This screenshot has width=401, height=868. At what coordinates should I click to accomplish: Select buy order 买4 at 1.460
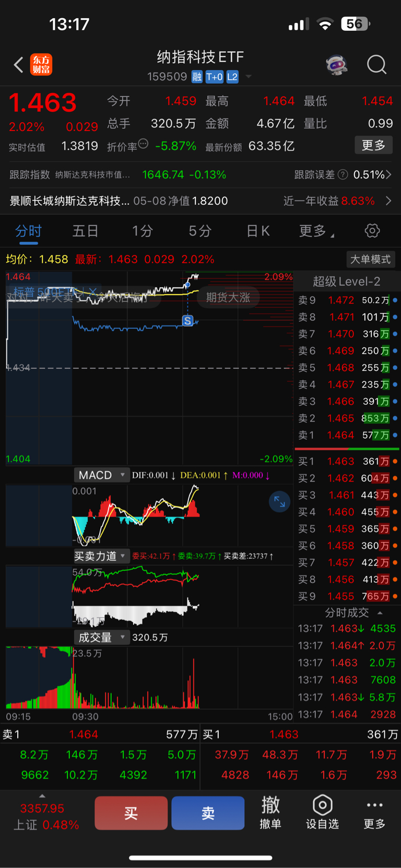click(347, 512)
